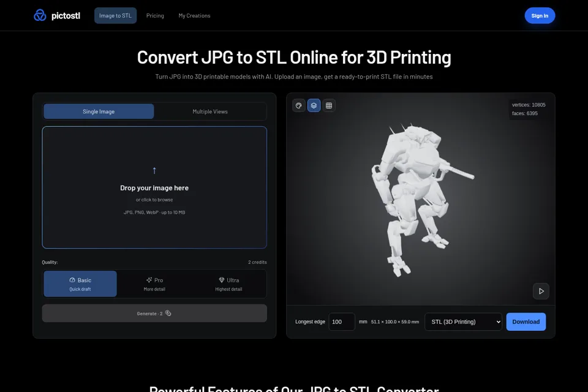
Task: Click the pictostl logo icon
Action: point(40,15)
